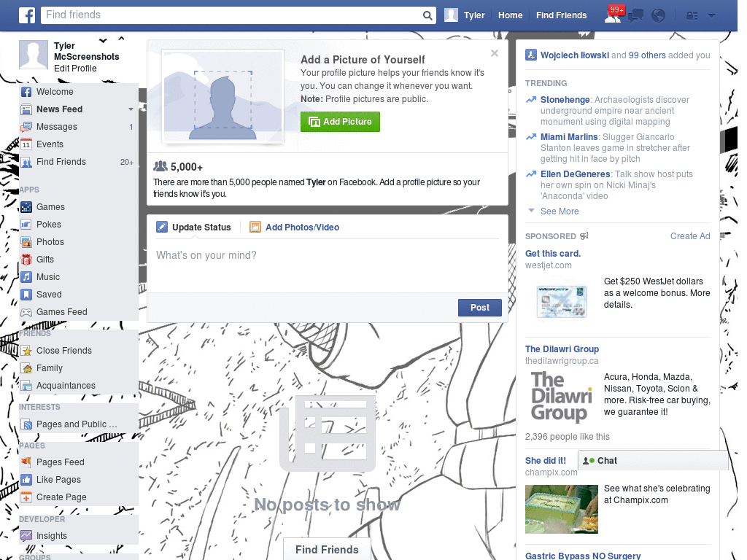The height and width of the screenshot is (560, 747).
Task: Click the Champix cake ad image
Action: tap(561, 509)
